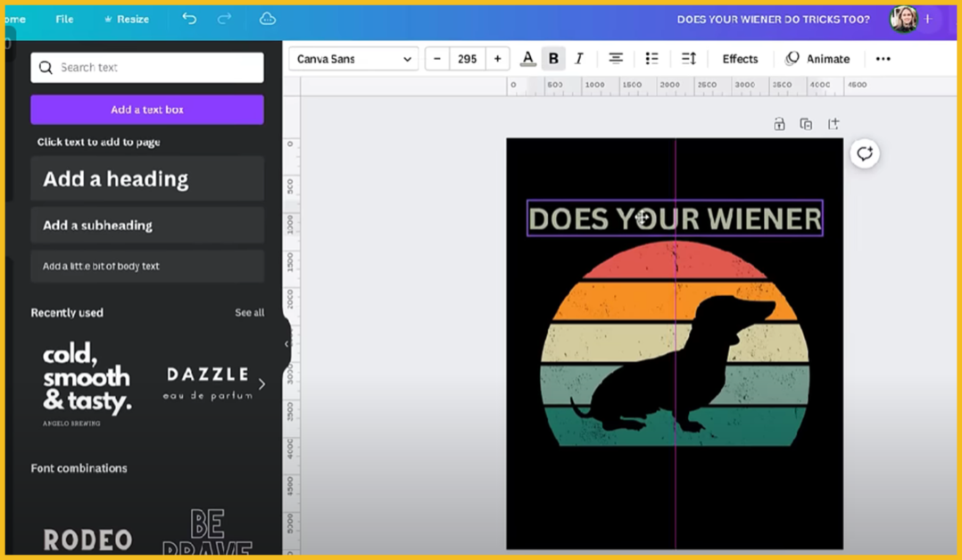
Task: Select the DOES YOUR WIENER text box
Action: [x=675, y=218]
